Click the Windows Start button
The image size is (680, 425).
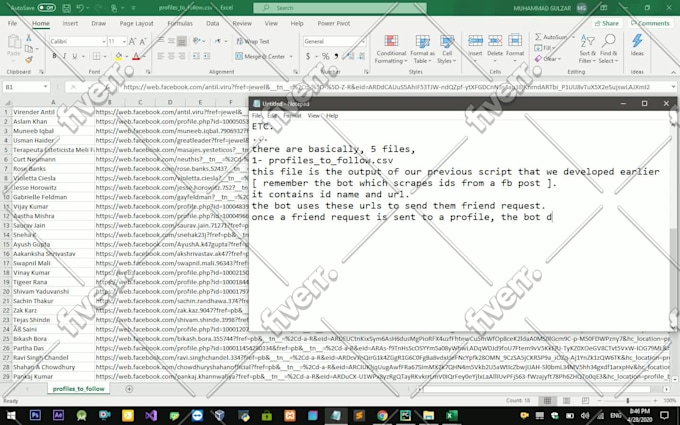(x=11, y=415)
